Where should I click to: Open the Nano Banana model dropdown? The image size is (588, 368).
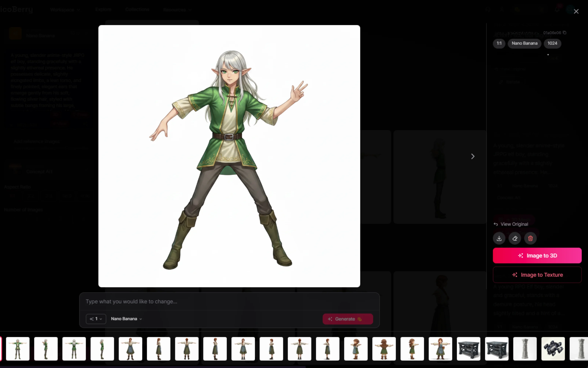(126, 319)
